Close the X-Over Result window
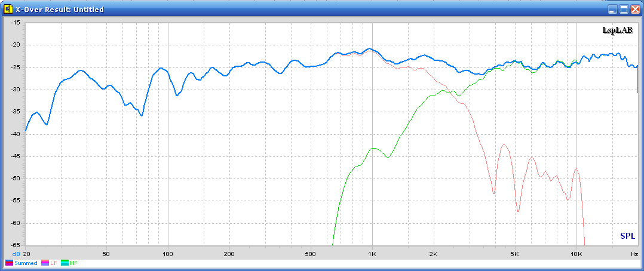644x271 pixels. (x=635, y=10)
